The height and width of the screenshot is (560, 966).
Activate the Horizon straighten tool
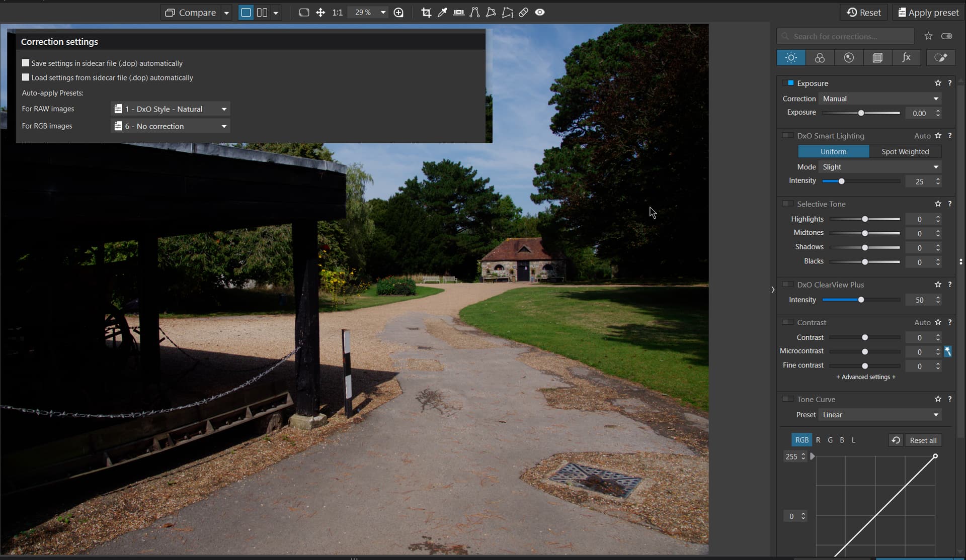458,13
